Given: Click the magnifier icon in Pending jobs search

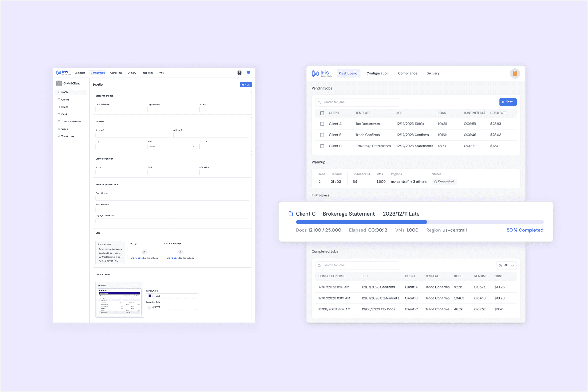Looking at the screenshot, I should [319, 102].
